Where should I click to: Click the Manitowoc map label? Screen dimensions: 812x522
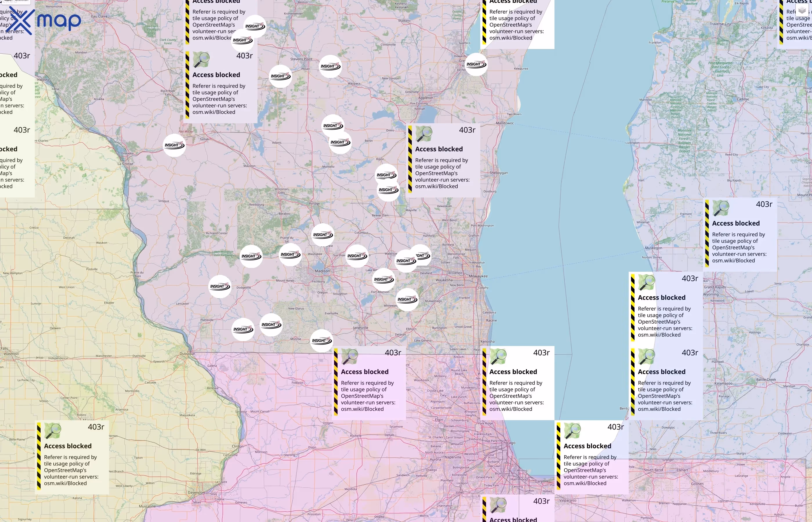pyautogui.click(x=505, y=123)
